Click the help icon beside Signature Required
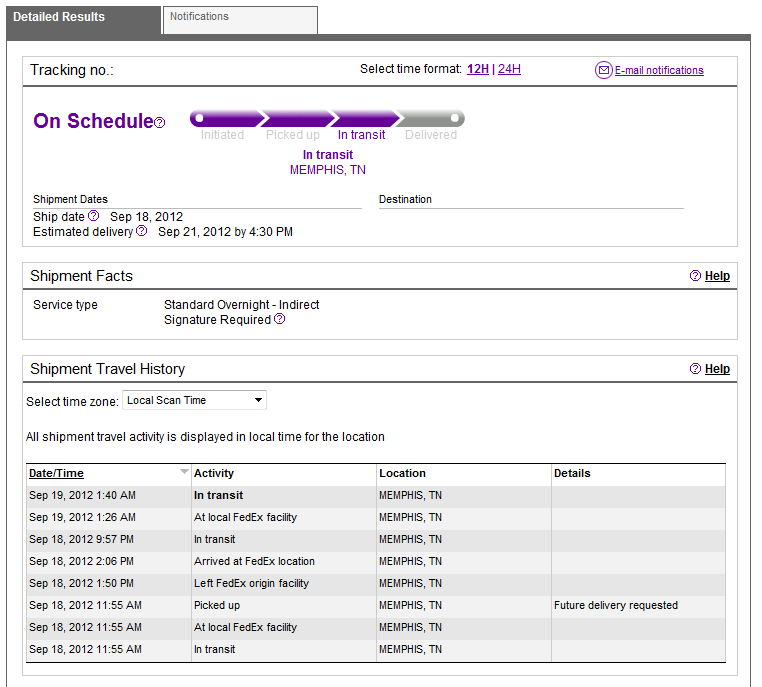This screenshot has height=687, width=762. 279,319
